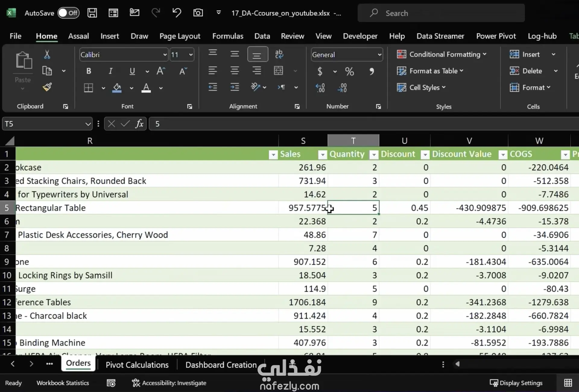The image size is (579, 392).
Task: Click the Borders grid icon
Action: 88,88
